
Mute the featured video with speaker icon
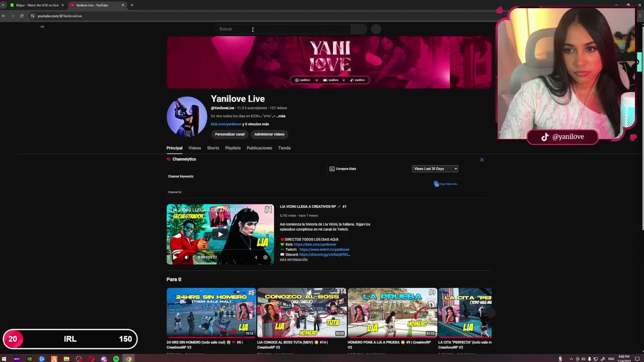point(187,257)
